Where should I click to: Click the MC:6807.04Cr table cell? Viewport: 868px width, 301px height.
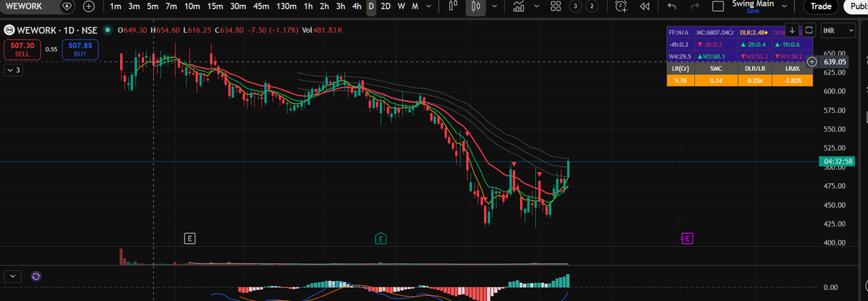point(715,32)
